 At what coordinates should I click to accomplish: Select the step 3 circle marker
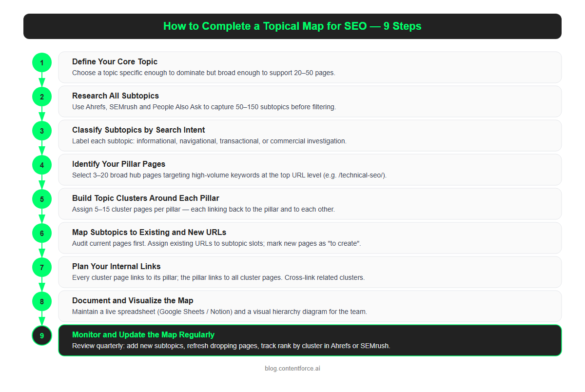pos(41,131)
